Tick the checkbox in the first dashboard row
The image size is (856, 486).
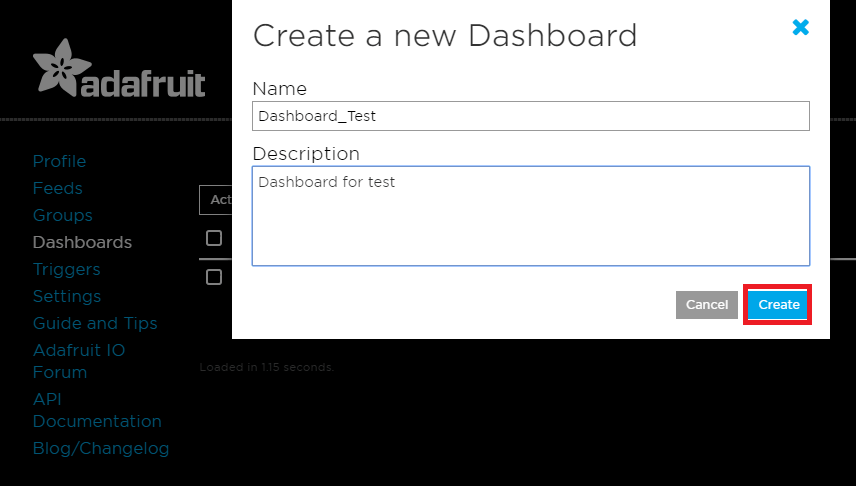click(214, 277)
